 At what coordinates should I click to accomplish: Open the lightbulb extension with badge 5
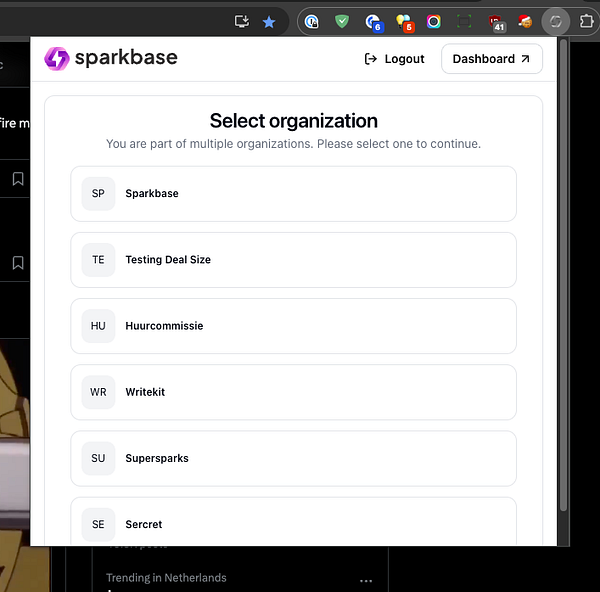point(404,22)
